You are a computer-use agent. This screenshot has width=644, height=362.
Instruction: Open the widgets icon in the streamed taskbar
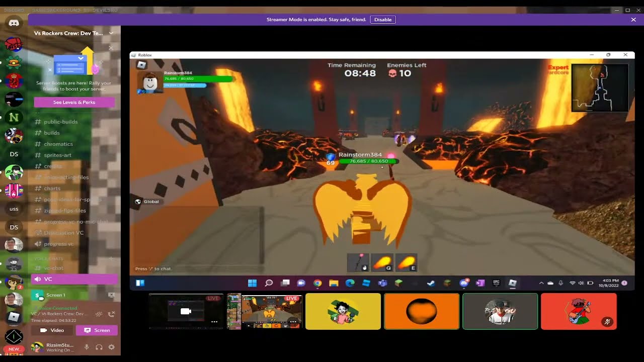(x=140, y=283)
